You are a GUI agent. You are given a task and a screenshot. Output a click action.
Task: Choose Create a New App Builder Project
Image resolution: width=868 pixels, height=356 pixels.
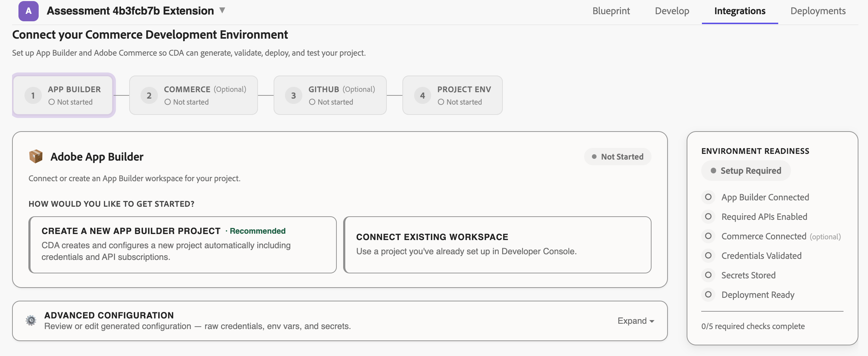[182, 245]
